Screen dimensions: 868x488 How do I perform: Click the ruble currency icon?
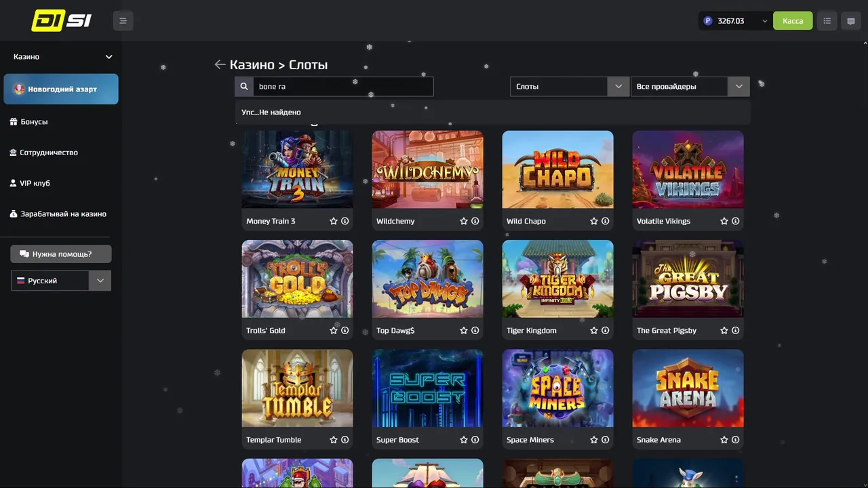point(708,21)
